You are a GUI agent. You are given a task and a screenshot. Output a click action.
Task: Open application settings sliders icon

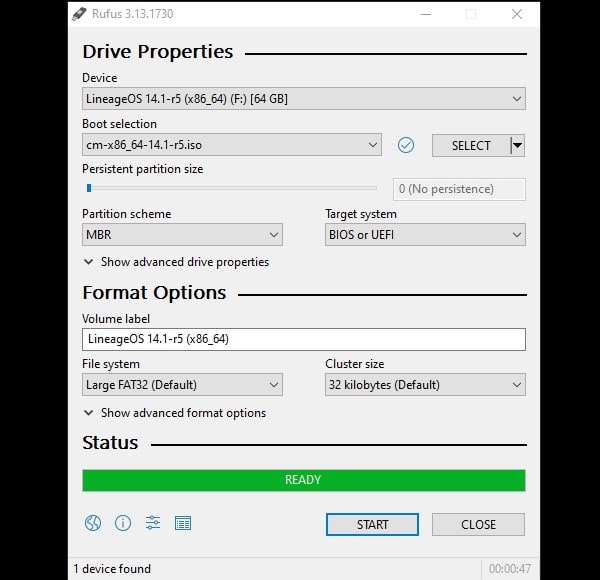click(153, 523)
